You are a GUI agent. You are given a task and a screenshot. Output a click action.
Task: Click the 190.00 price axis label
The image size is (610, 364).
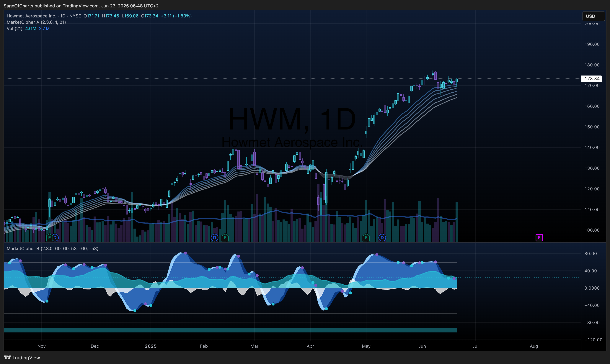(592, 44)
